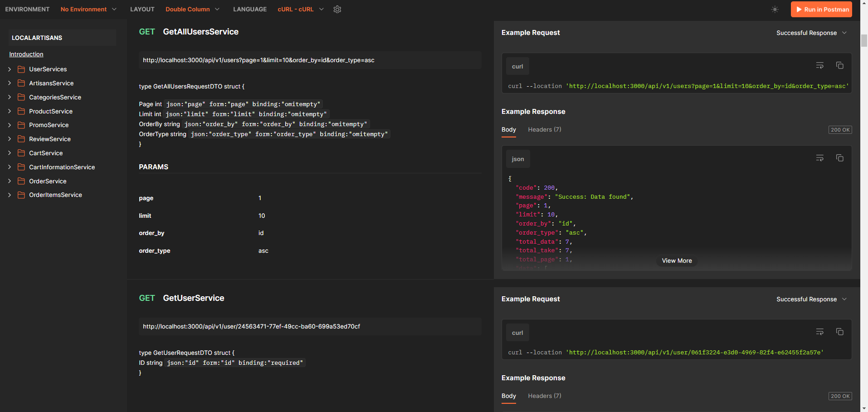Click the ENVIRONMENT label in top bar
This screenshot has width=868, height=412.
(x=27, y=9)
